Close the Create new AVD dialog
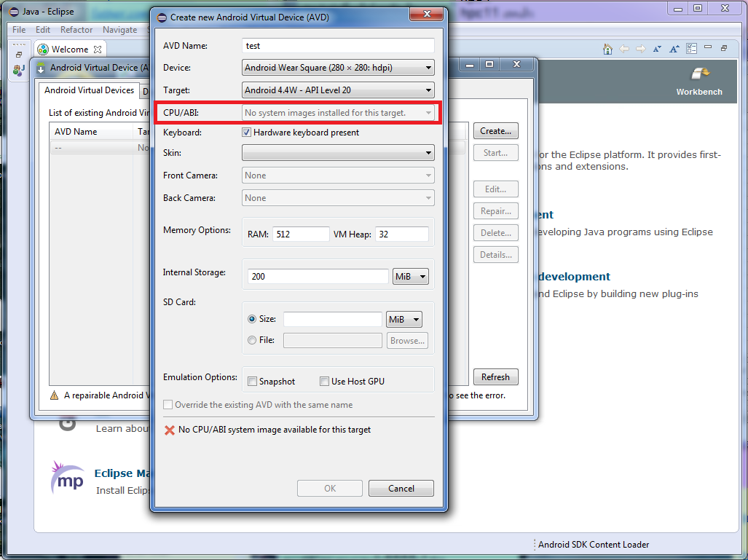The height and width of the screenshot is (560, 748). (427, 15)
